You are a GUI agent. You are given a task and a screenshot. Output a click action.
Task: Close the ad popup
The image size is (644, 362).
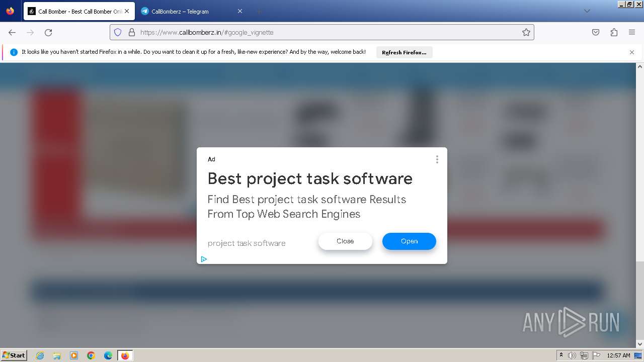[345, 241]
